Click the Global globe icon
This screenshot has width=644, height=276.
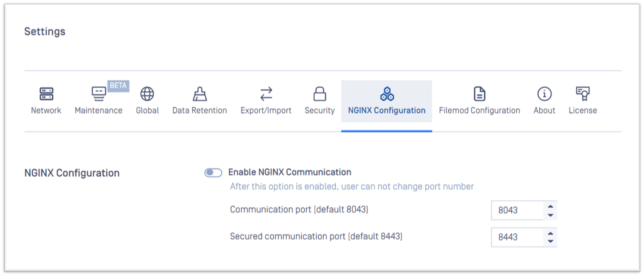[147, 94]
